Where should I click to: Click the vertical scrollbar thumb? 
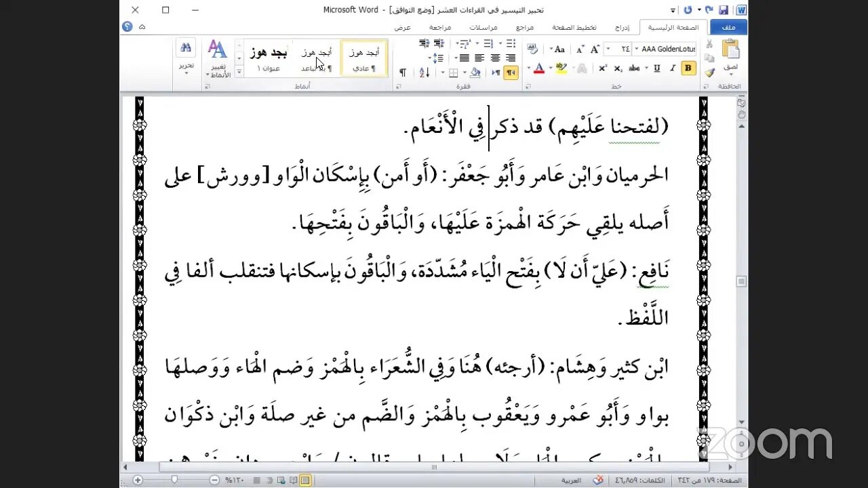pos(741,281)
